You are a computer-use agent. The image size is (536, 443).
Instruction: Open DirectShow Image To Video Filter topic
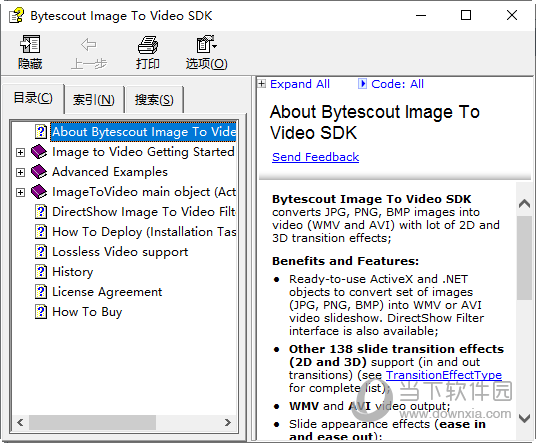tap(144, 212)
